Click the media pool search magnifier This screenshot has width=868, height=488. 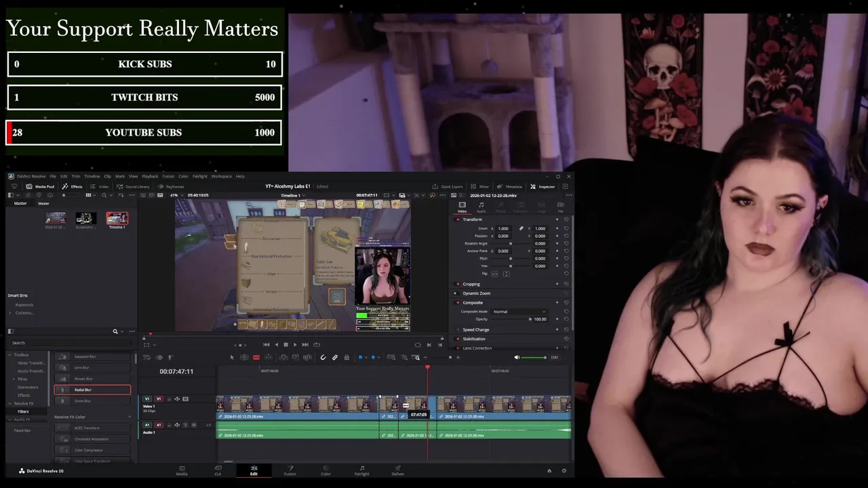pos(104,195)
